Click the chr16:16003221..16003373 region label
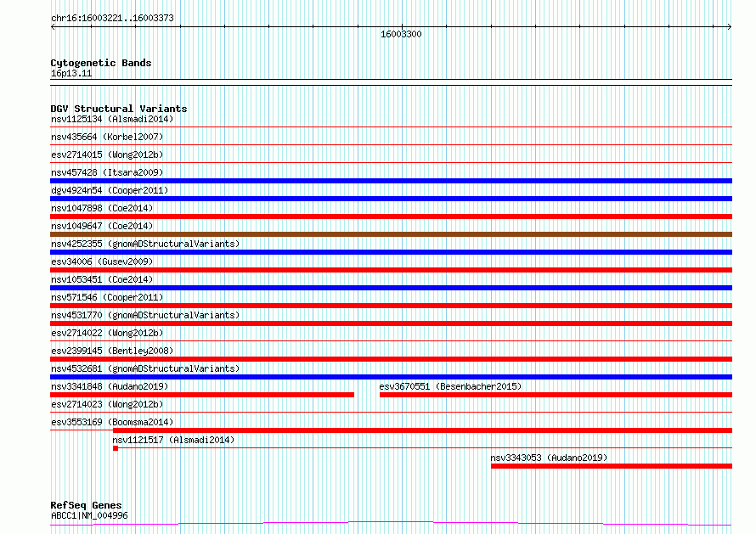 pyautogui.click(x=112, y=18)
